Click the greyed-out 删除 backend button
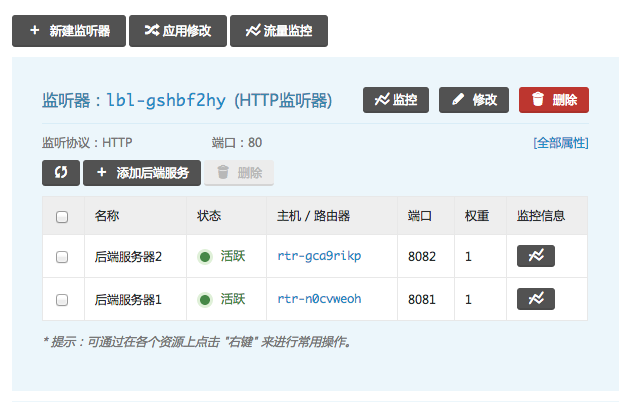The image size is (630, 402). pos(239,173)
